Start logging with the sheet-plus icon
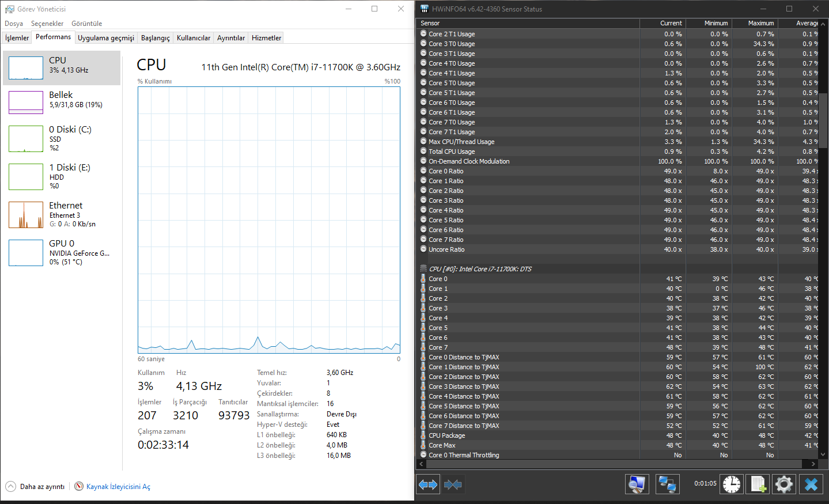 (x=758, y=484)
